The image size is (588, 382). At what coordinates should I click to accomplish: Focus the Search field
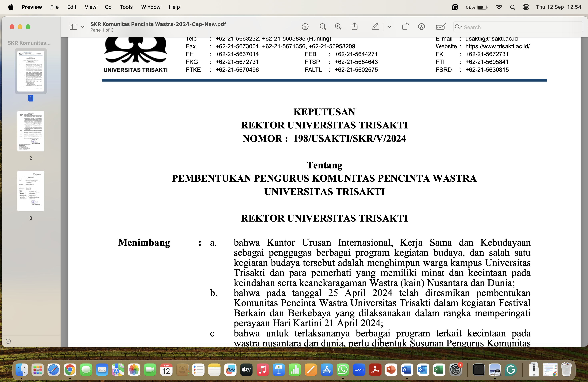(518, 27)
